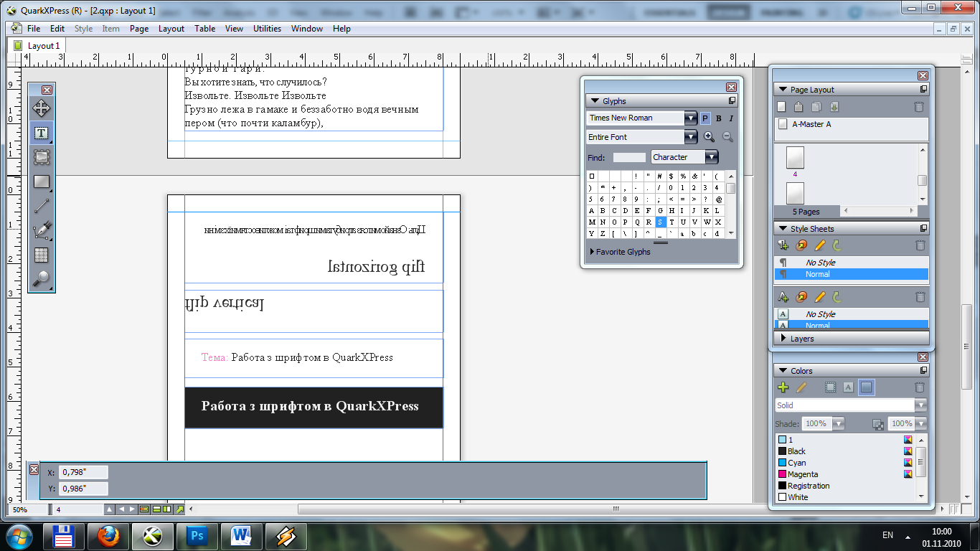Open the File menu

(x=34, y=29)
